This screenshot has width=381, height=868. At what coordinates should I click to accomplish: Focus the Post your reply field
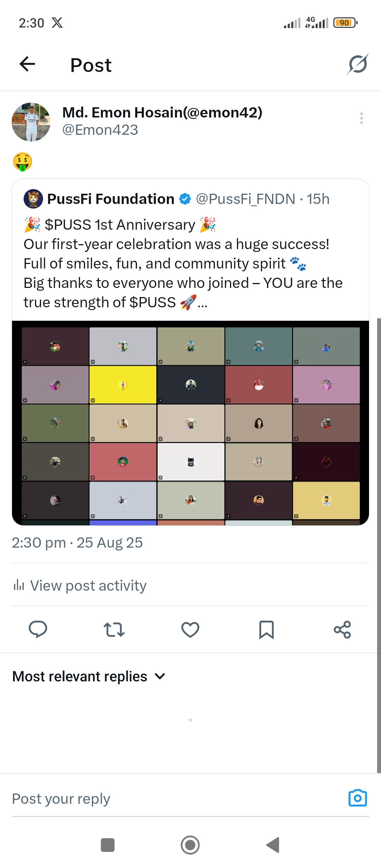(176, 799)
